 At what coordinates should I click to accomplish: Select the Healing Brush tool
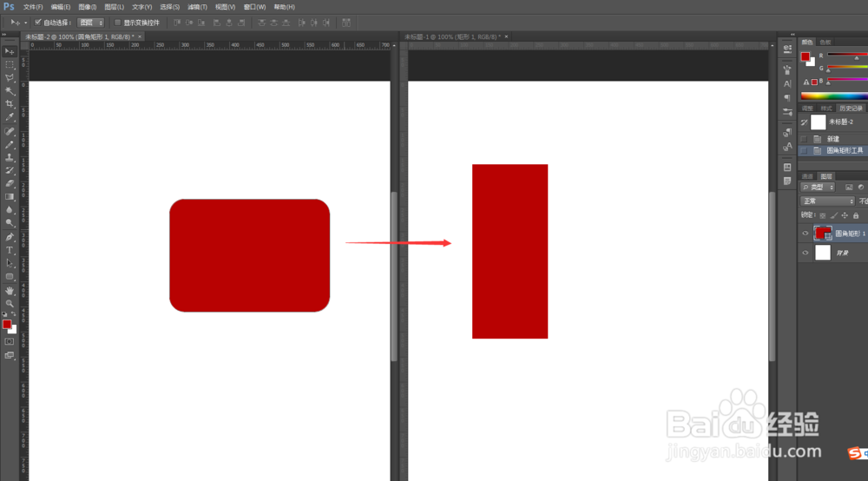[10, 132]
